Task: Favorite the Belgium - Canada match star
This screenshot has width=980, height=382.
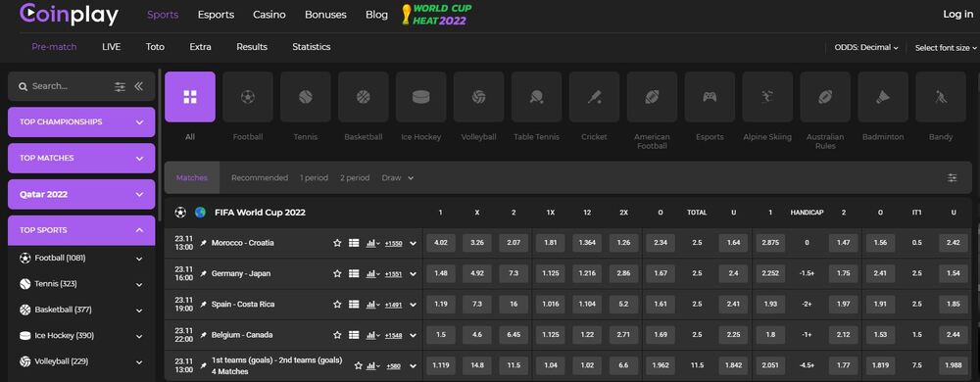Action: click(337, 335)
